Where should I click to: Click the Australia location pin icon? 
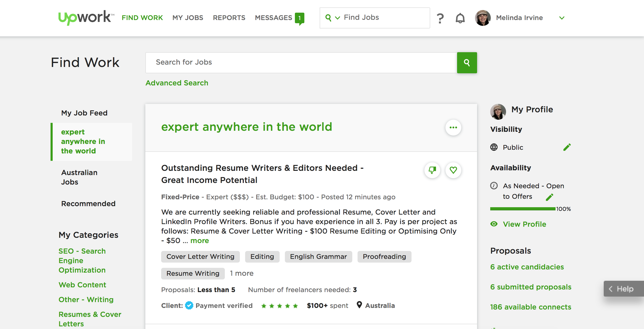pos(359,305)
